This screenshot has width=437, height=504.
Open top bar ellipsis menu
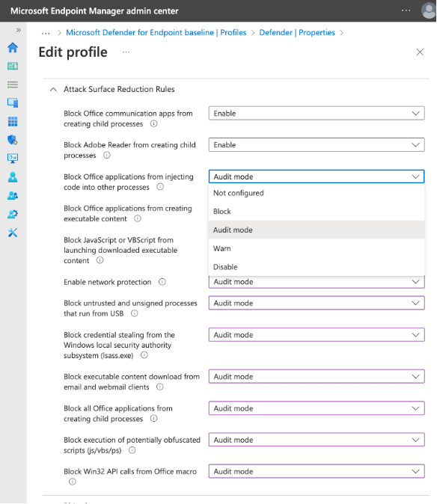(406, 10)
